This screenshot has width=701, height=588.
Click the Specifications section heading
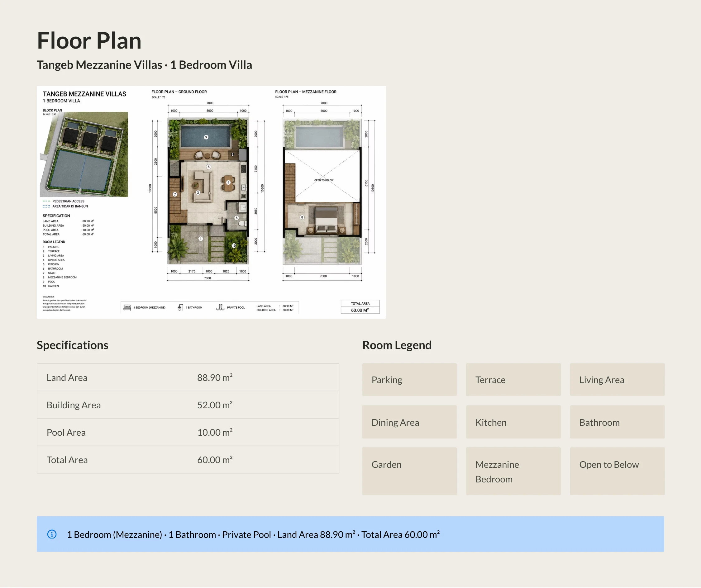tap(72, 345)
